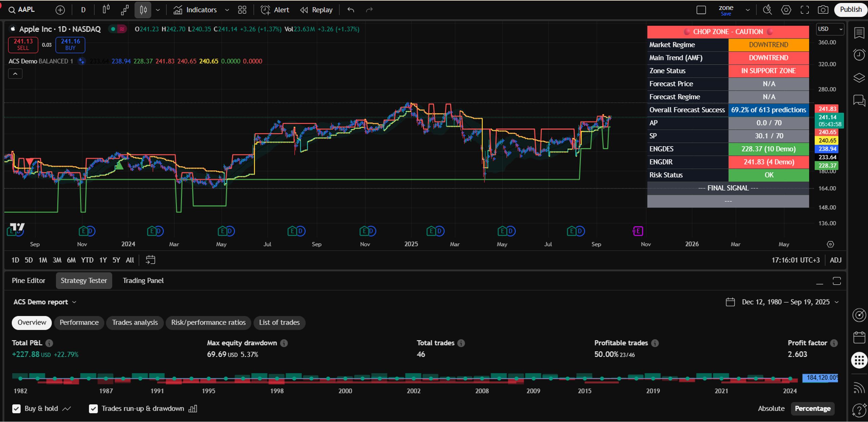Redo the last chart action
The image size is (868, 422).
point(369,10)
